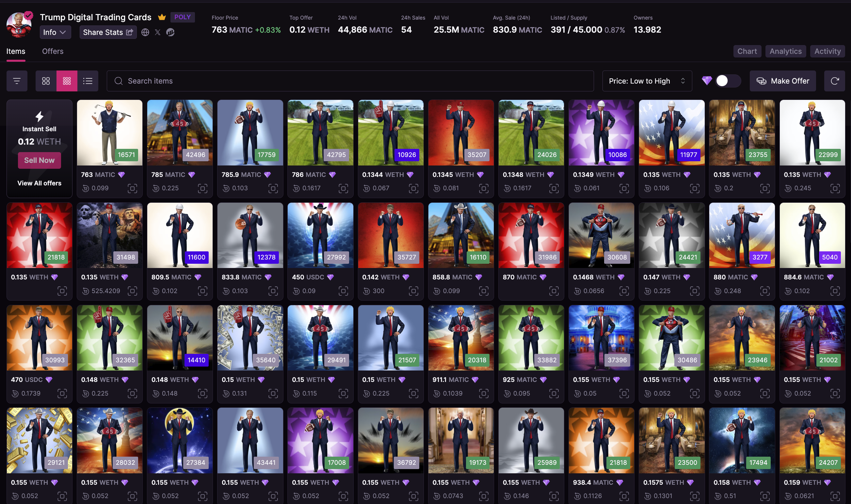Click the 830.9 MATIC average sale value
Screen dimensions: 851x504
pos(517,30)
